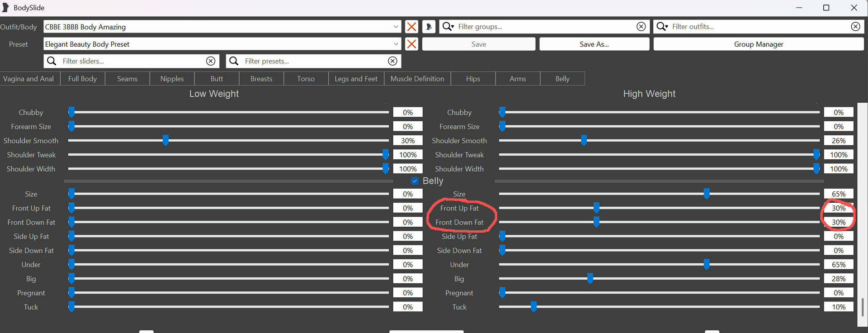868x333 pixels.
Task: Click the High Weight Front Up Fat 30% value box
Action: (838, 208)
